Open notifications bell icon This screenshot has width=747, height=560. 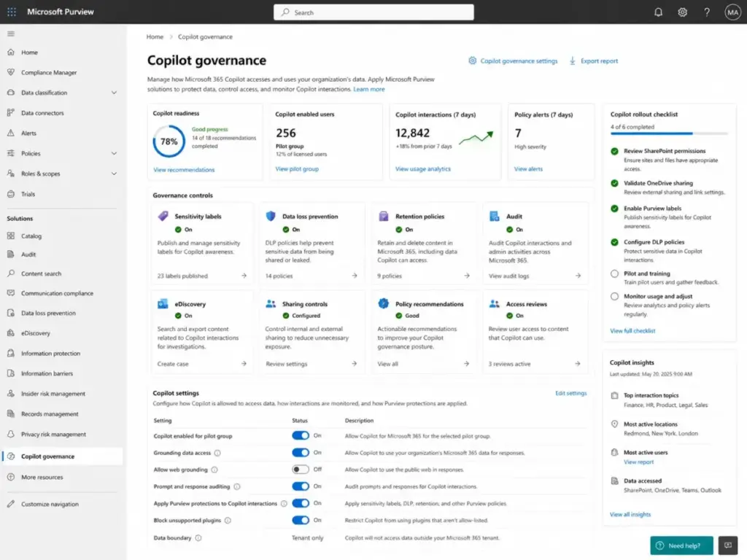tap(658, 12)
